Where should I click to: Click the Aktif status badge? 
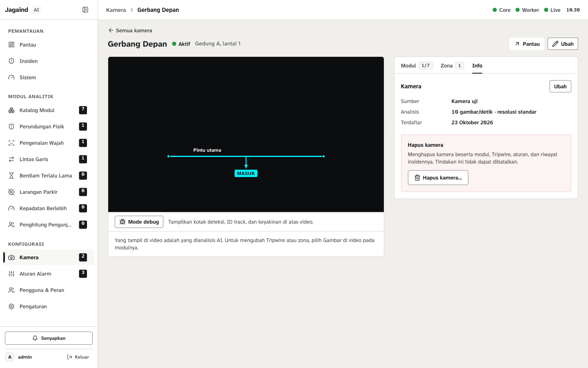(x=181, y=44)
